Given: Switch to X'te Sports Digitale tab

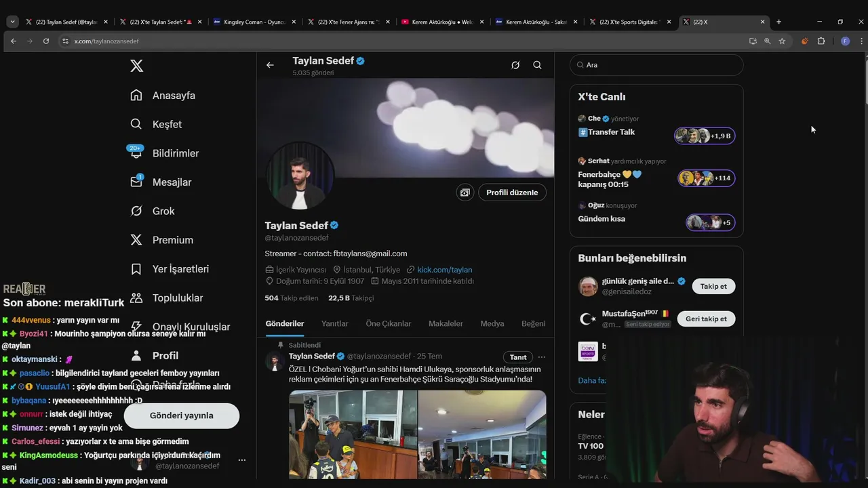Looking at the screenshot, I should tap(630, 22).
